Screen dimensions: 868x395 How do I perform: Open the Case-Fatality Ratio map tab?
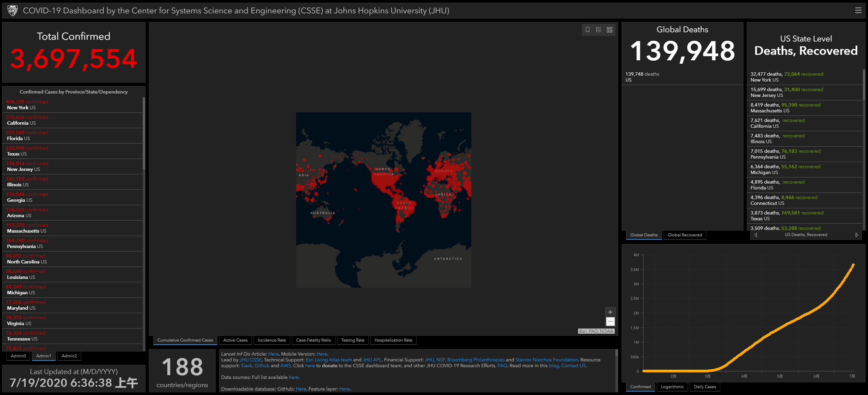click(313, 340)
